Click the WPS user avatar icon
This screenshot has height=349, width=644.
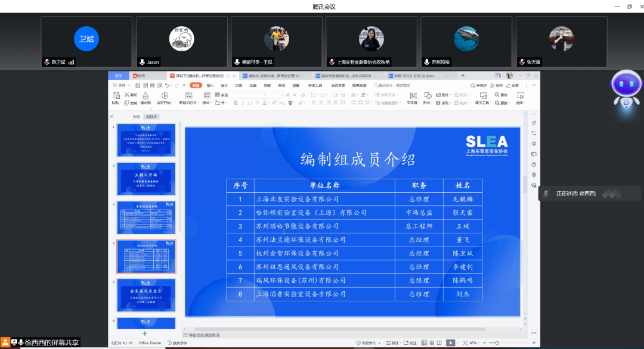click(510, 76)
